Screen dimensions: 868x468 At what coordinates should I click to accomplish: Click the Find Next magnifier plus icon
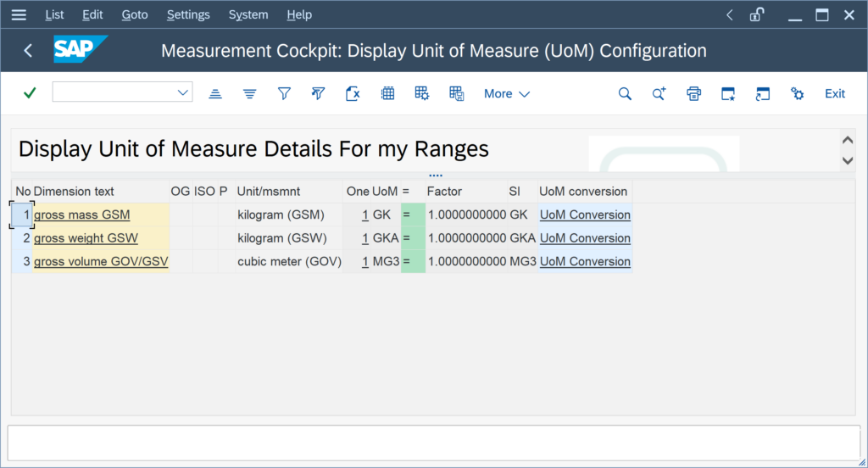tap(659, 93)
